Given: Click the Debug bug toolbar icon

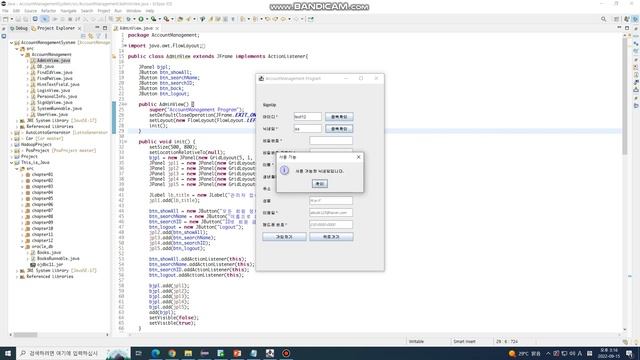Looking at the screenshot, I should [129, 19].
